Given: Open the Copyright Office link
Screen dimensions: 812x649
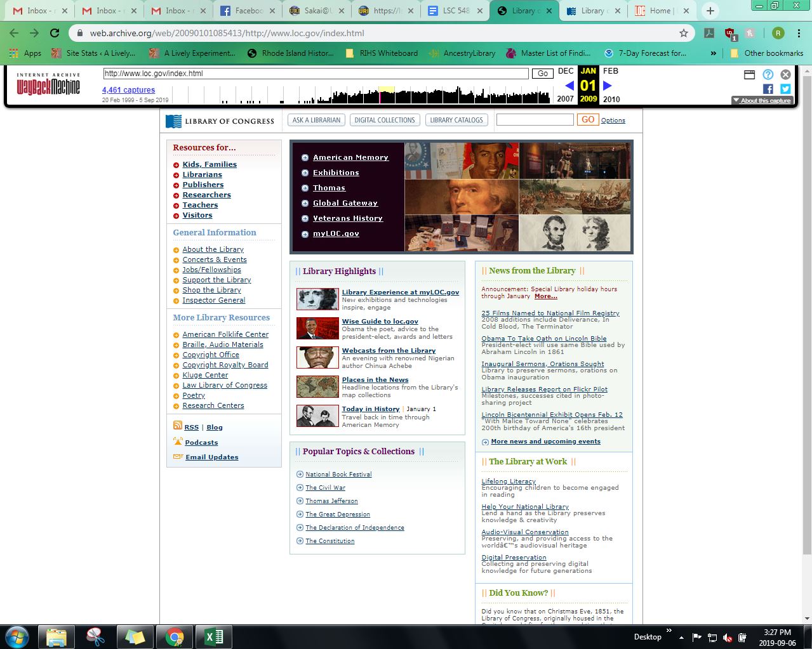Looking at the screenshot, I should [x=211, y=355].
